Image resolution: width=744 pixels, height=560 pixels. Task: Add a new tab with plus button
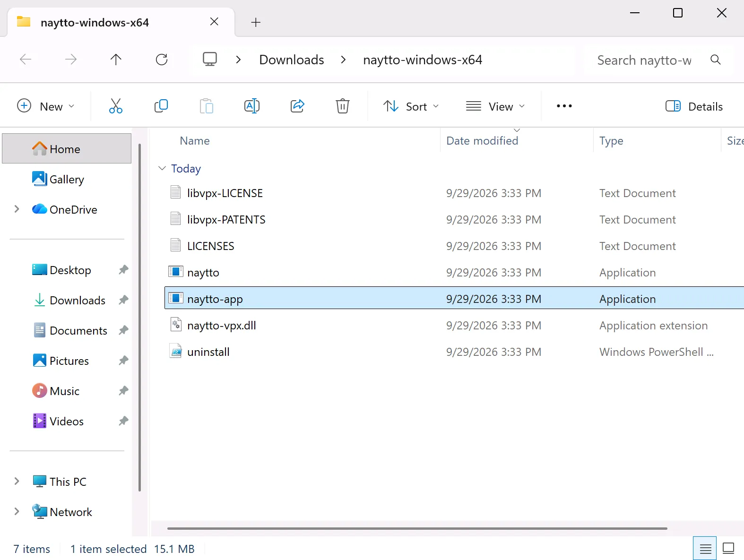tap(256, 22)
